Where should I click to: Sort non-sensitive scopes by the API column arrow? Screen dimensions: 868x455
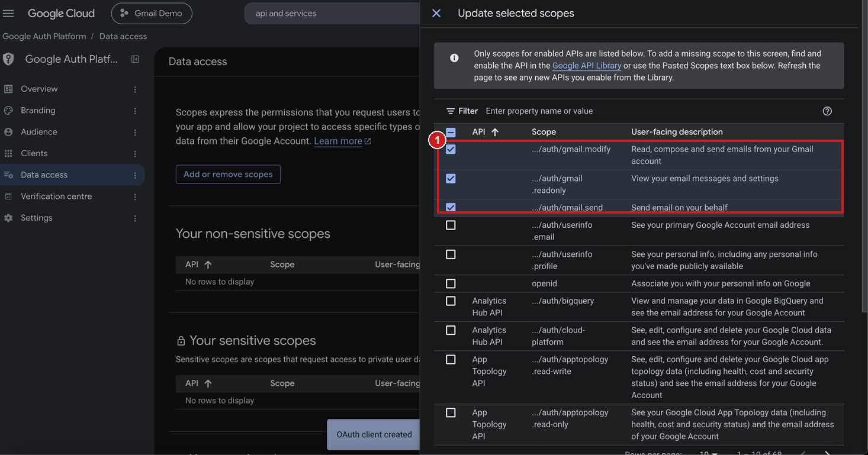[208, 264]
